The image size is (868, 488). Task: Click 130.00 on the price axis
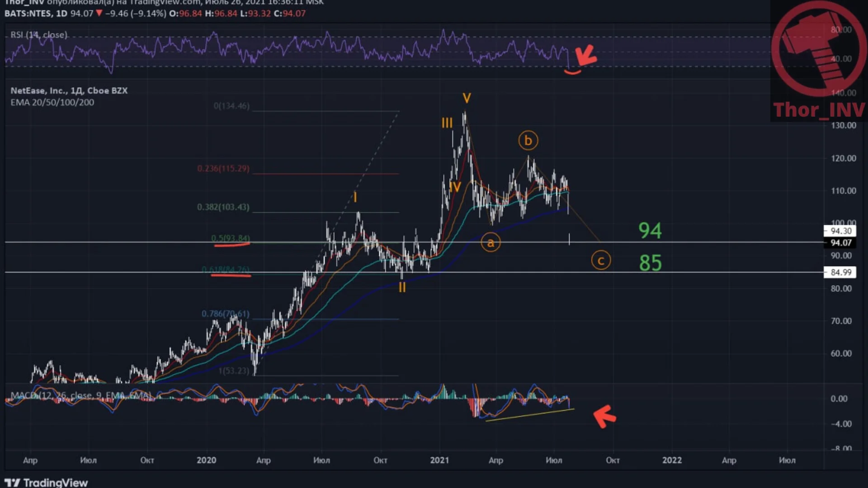click(x=843, y=125)
